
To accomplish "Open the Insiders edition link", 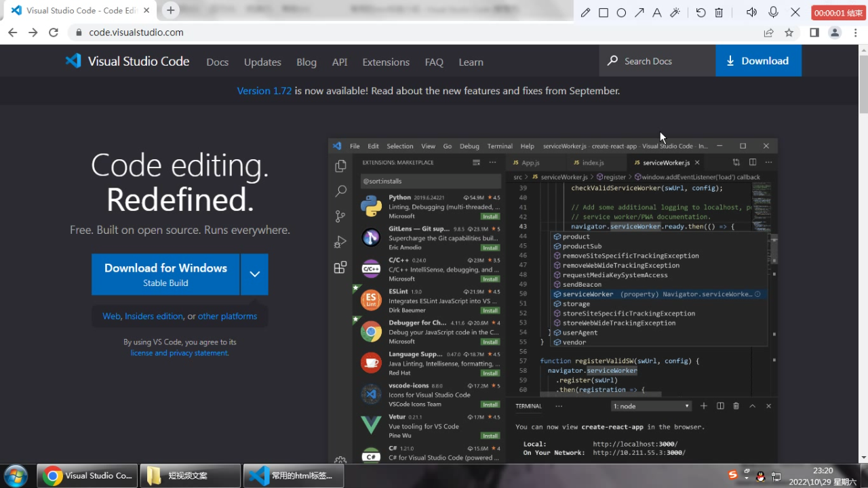I will [154, 317].
